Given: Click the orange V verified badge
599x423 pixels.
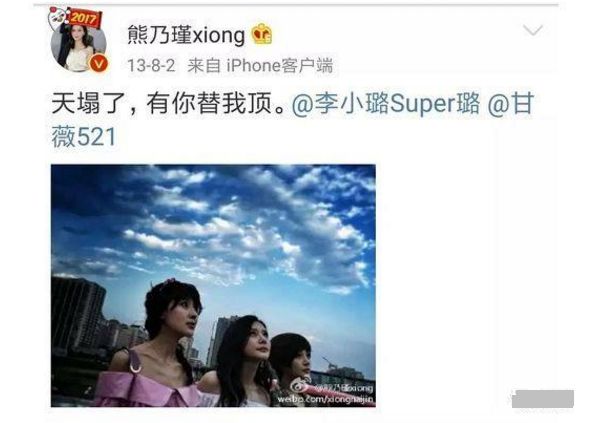Looking at the screenshot, I should click(x=99, y=63).
